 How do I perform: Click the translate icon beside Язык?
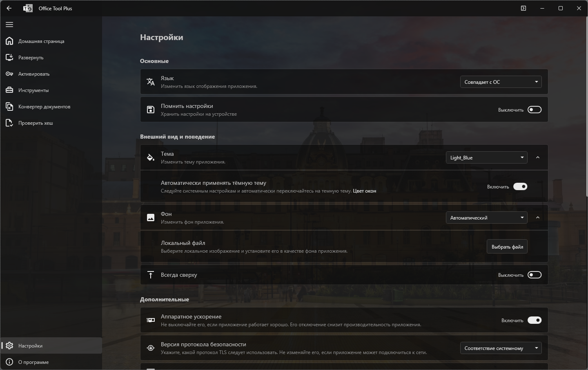pos(151,82)
